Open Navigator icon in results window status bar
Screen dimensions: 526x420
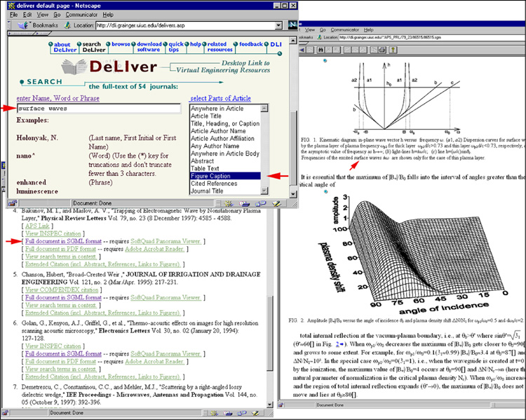coord(214,413)
